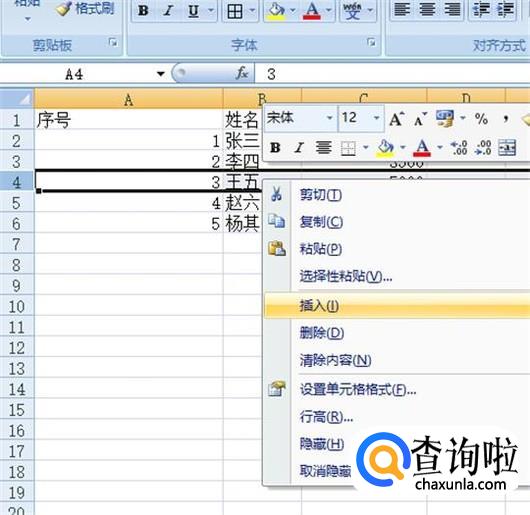Viewport: 530px width, 515px height.
Task: Click the increase decimal icon in mini toolbar
Action: (x=459, y=148)
